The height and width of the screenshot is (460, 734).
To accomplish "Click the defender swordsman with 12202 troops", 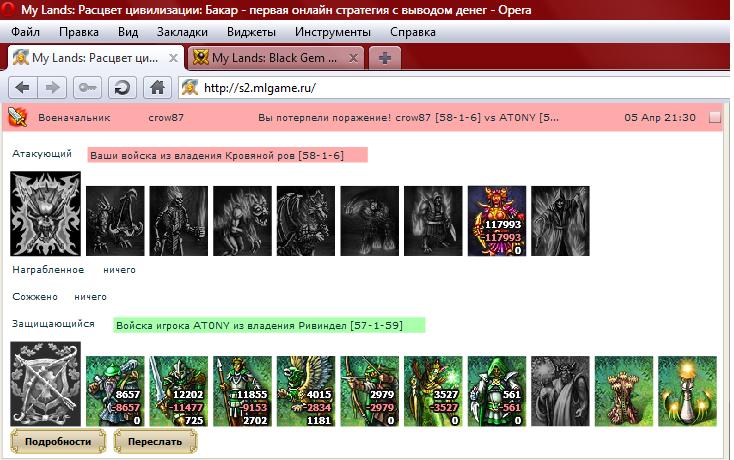I will (x=178, y=391).
